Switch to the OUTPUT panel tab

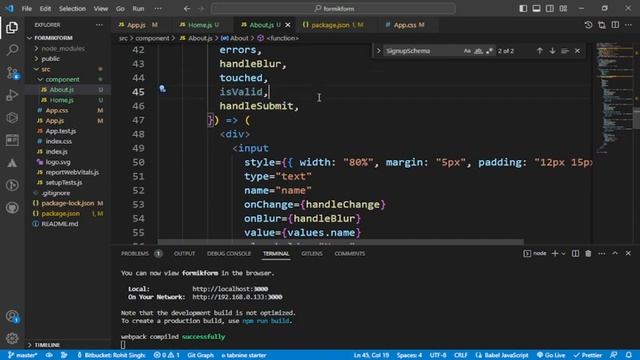coord(184,253)
